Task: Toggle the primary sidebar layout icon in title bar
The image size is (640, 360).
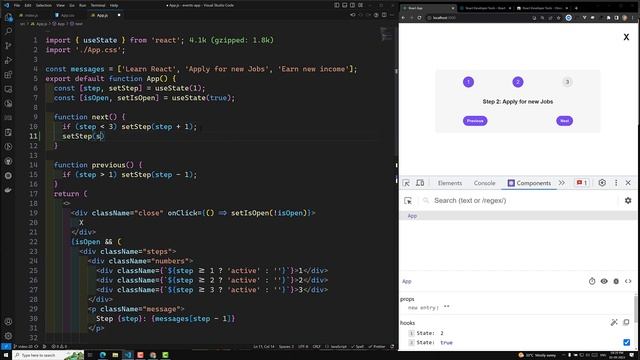Action: (337, 5)
